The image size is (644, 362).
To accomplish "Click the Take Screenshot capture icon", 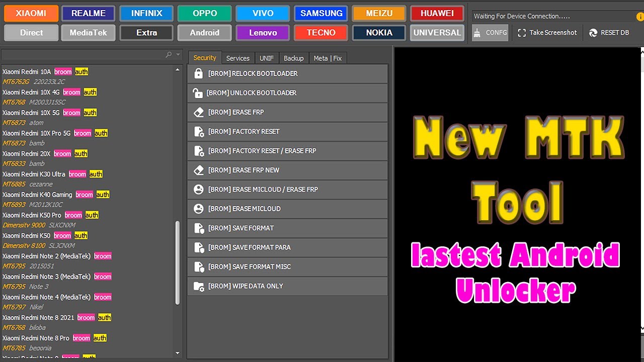I will pyautogui.click(x=522, y=33).
